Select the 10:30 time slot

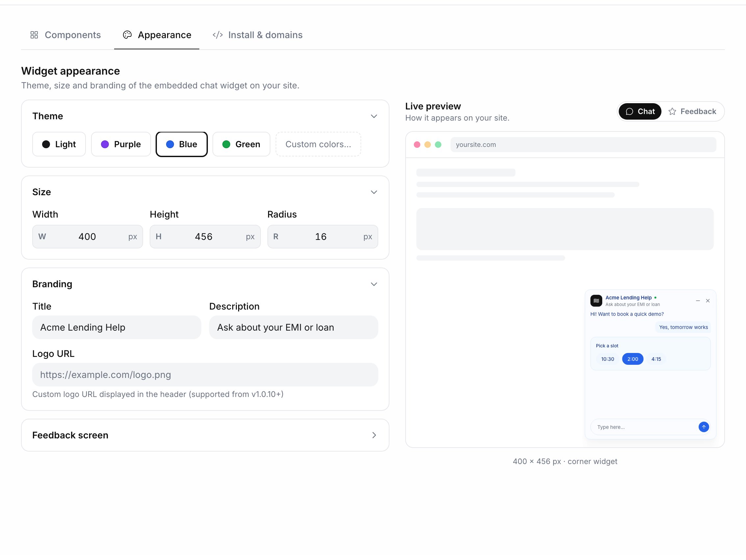(608, 359)
